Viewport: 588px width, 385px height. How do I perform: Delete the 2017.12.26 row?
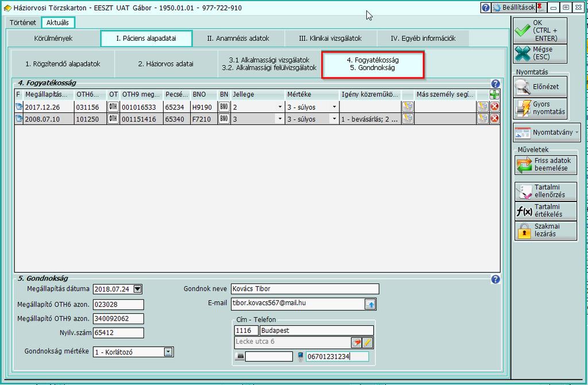494,107
